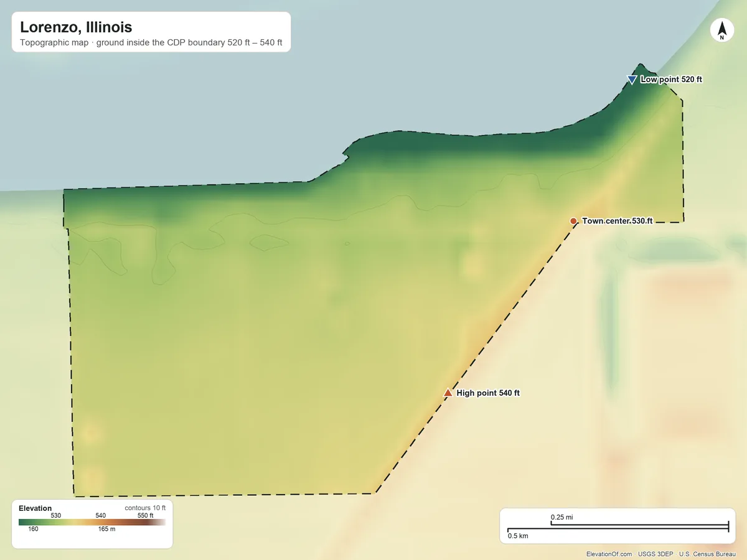Click the elevation color gradient bar
Screen dimensions: 747x560
tap(92, 523)
